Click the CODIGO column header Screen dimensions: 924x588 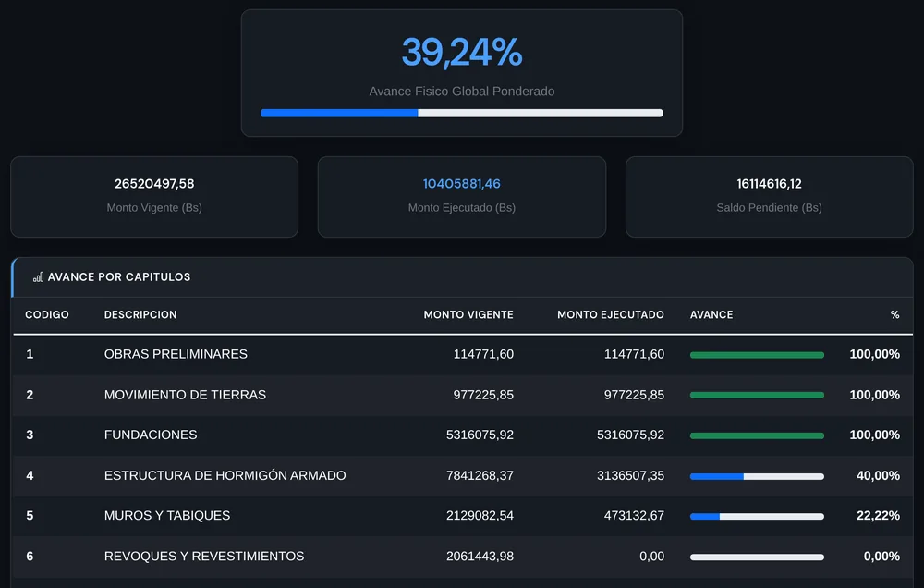click(47, 315)
